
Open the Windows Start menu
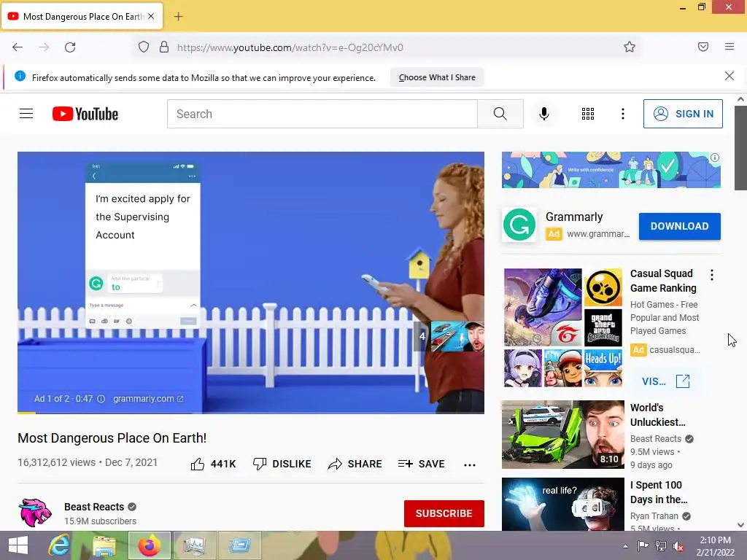tap(18, 545)
